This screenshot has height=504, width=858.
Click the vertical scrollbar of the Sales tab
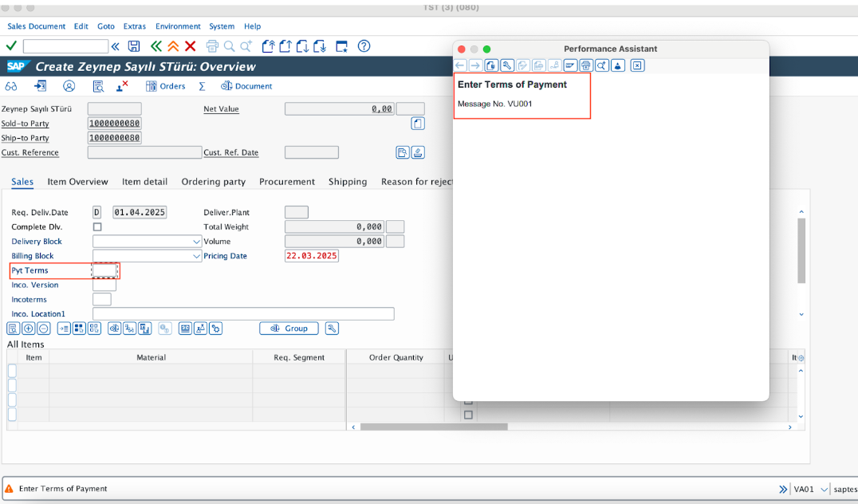click(x=801, y=250)
